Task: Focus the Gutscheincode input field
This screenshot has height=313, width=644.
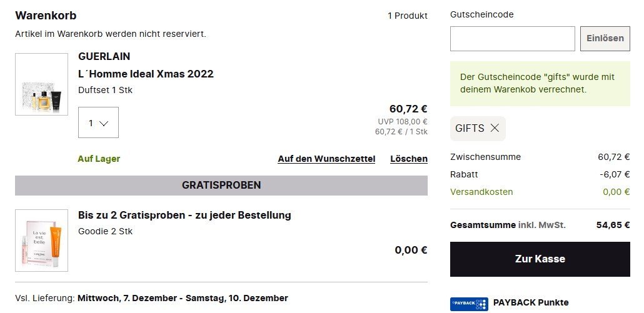Action: click(x=512, y=39)
